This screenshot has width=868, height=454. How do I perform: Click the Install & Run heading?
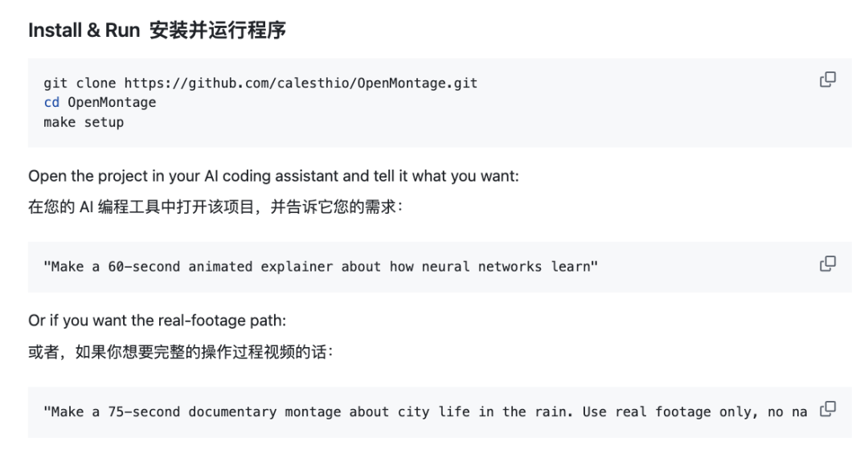84,30
